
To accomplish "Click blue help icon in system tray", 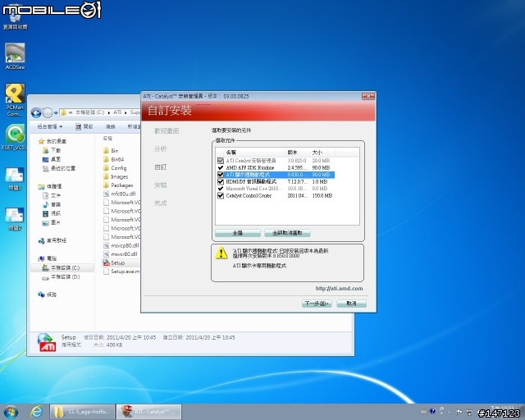I will tap(432, 411).
